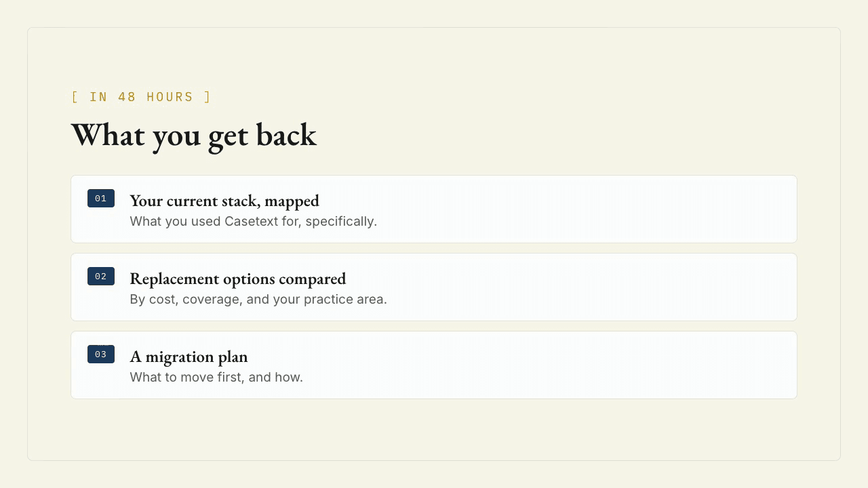
Task: Click the number '48' in the eyebrow label
Action: [127, 97]
